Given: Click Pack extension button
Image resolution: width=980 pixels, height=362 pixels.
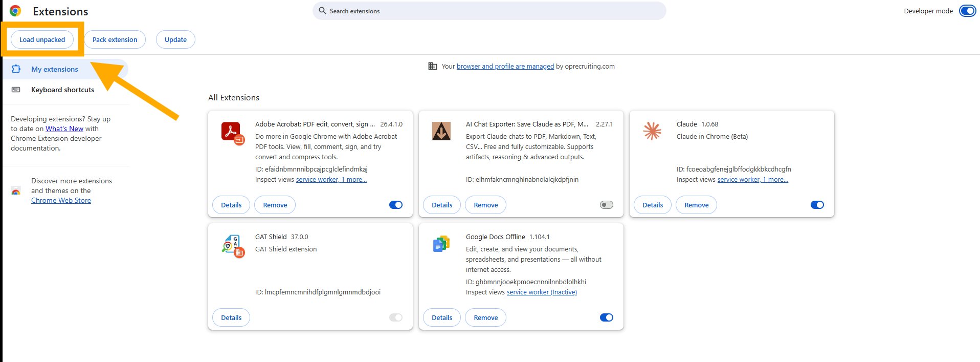Looking at the screenshot, I should tap(115, 39).
